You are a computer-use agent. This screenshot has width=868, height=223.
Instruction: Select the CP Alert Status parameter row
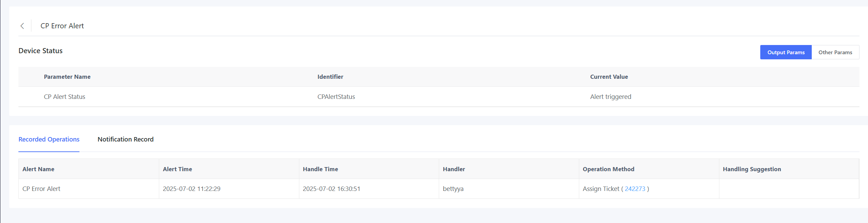64,97
